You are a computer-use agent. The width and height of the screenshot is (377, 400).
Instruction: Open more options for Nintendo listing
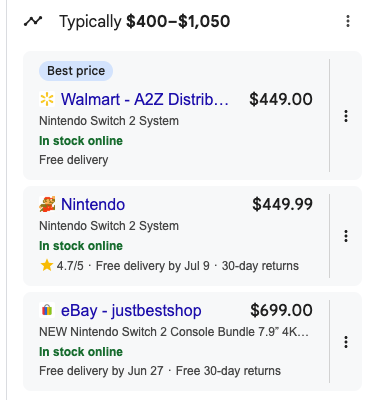point(346,236)
